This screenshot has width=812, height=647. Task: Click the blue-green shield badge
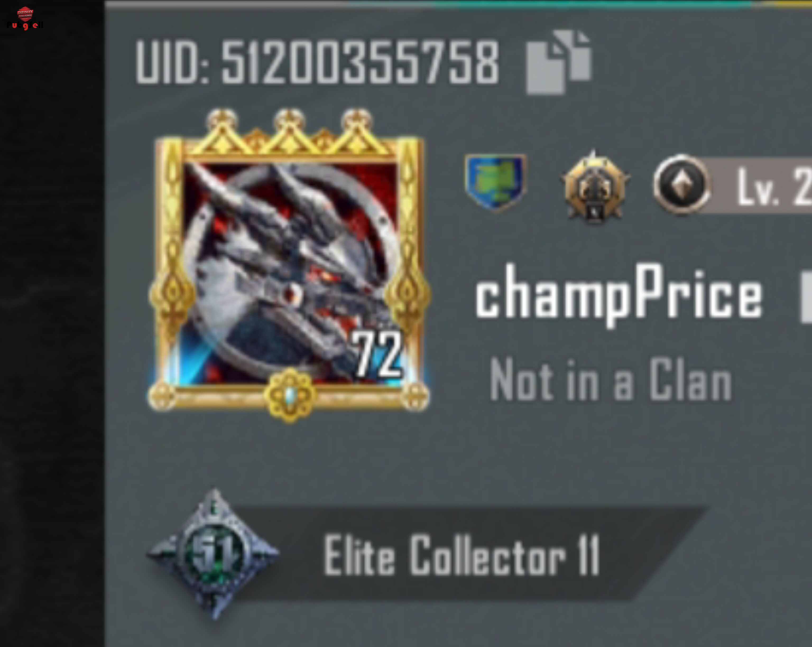coord(496,182)
